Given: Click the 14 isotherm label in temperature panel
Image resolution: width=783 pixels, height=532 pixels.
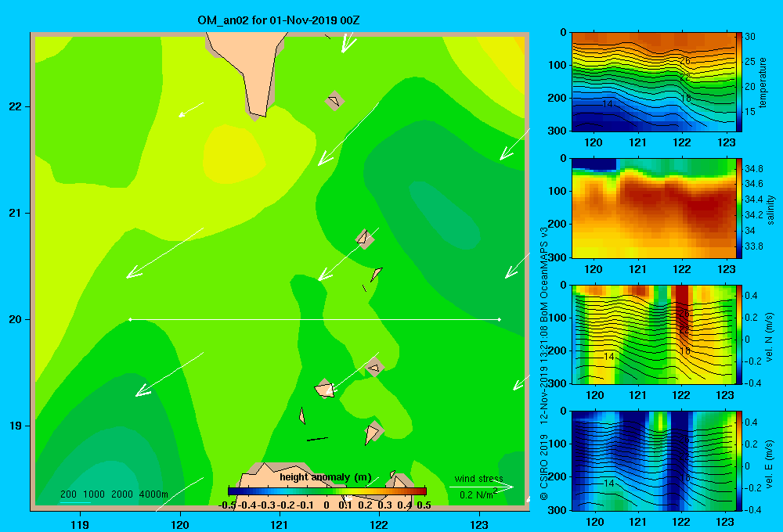Looking at the screenshot, I should tap(607, 104).
